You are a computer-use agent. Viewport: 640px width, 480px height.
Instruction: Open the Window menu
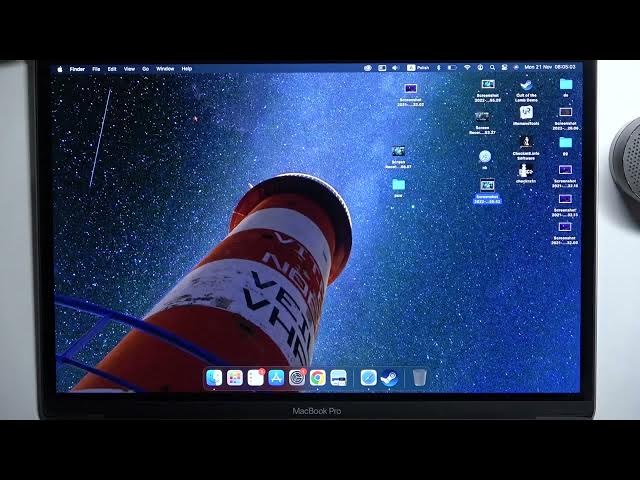pos(165,69)
